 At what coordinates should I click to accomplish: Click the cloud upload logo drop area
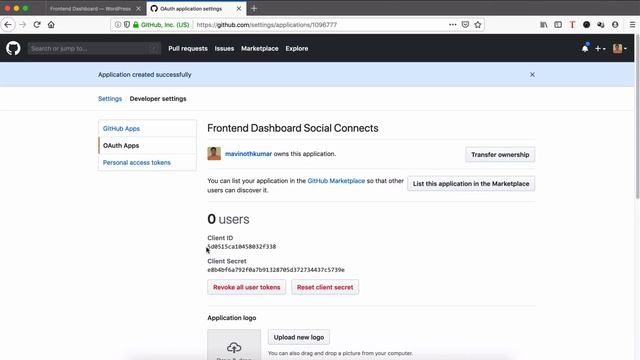point(234,345)
